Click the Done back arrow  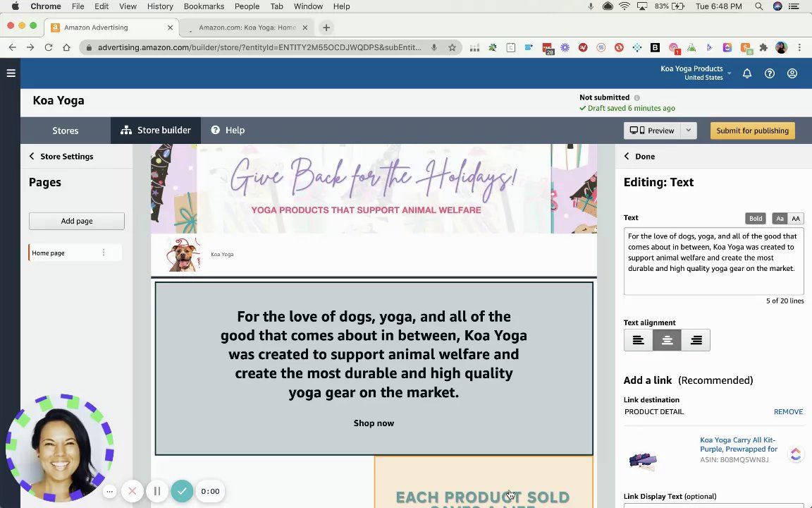pyautogui.click(x=627, y=156)
